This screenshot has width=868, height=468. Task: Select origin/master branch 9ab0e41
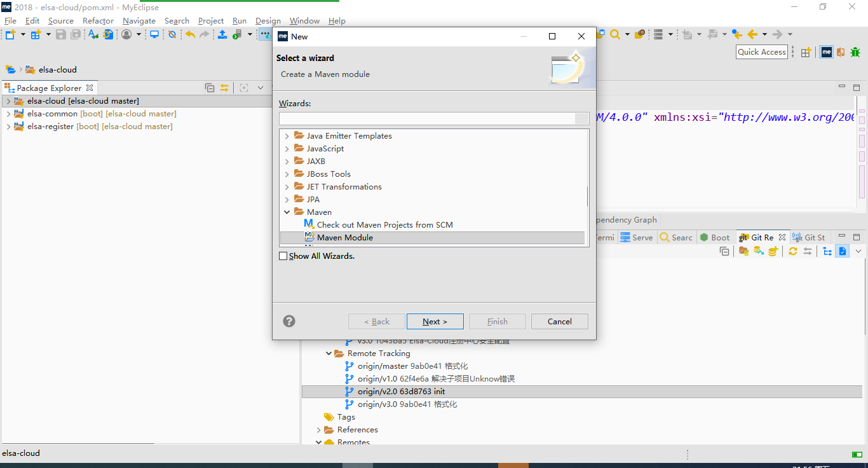(412, 366)
